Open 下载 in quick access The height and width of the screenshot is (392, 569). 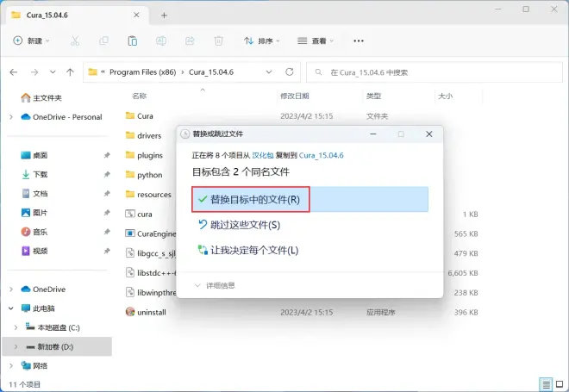[x=34, y=174]
